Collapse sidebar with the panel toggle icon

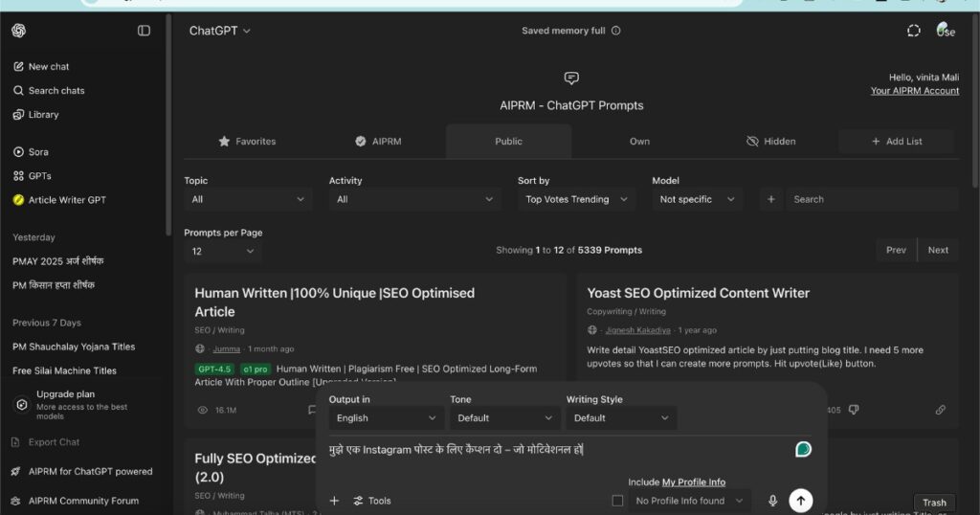pos(144,31)
